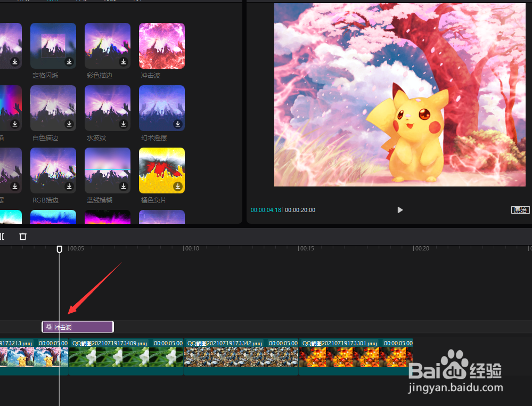Jump to the 00:10 ruler mark
Viewport: 532px width, 406px height.
[191, 248]
